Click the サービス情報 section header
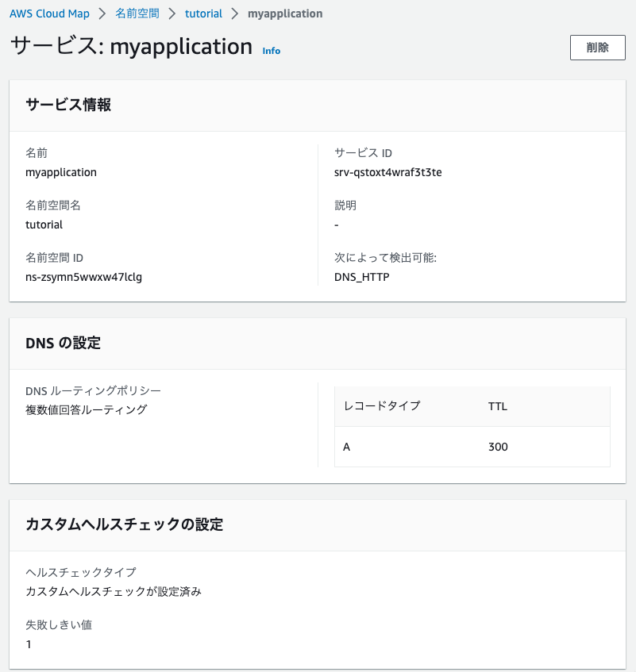 point(68,105)
